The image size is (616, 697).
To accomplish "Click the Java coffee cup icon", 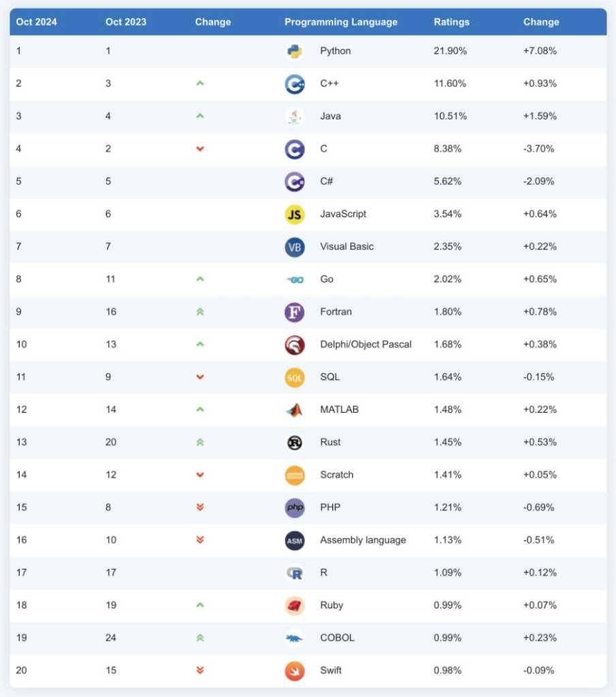I will 294,117.
